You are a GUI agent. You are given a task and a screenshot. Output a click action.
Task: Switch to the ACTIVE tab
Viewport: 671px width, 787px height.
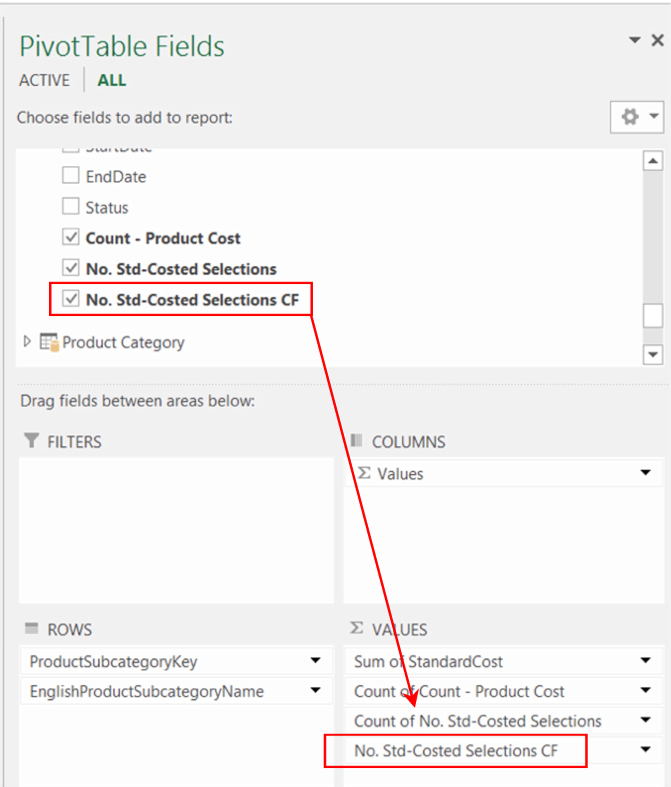[44, 80]
